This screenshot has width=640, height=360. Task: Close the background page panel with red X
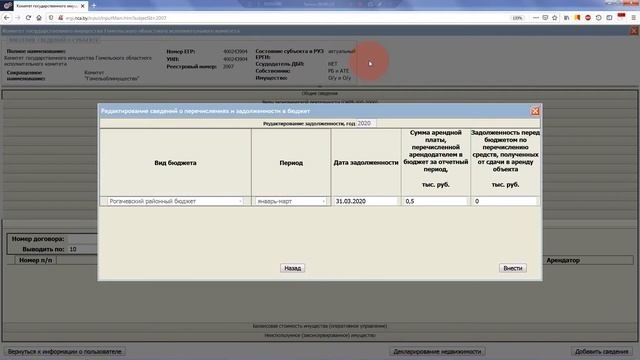pos(634,31)
